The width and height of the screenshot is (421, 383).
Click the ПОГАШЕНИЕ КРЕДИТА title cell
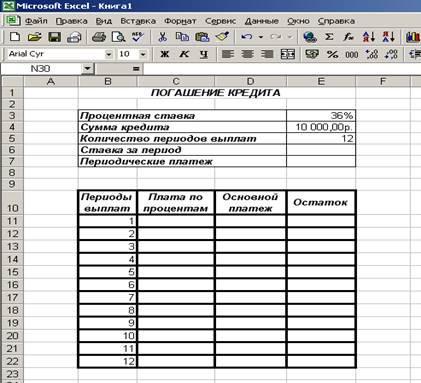click(x=216, y=93)
